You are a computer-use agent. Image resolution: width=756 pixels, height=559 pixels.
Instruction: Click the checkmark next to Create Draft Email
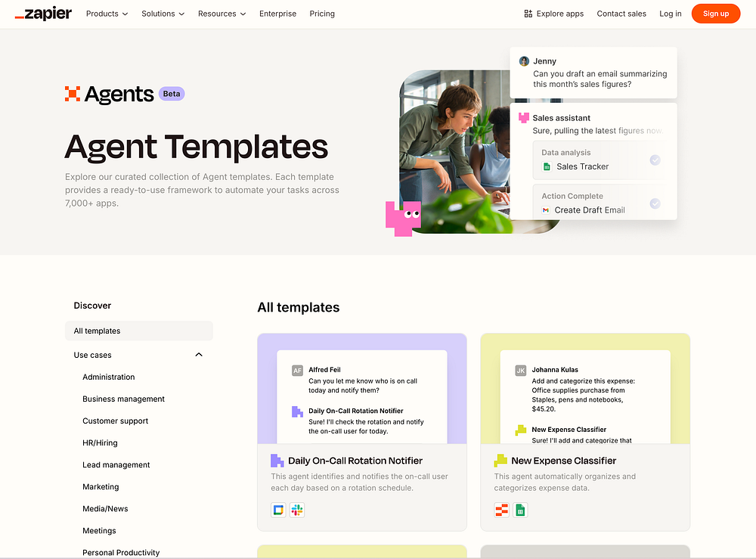pyautogui.click(x=655, y=203)
